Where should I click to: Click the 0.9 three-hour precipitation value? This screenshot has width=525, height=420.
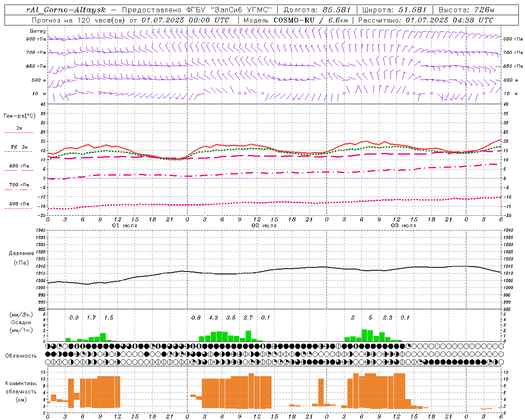point(74,317)
